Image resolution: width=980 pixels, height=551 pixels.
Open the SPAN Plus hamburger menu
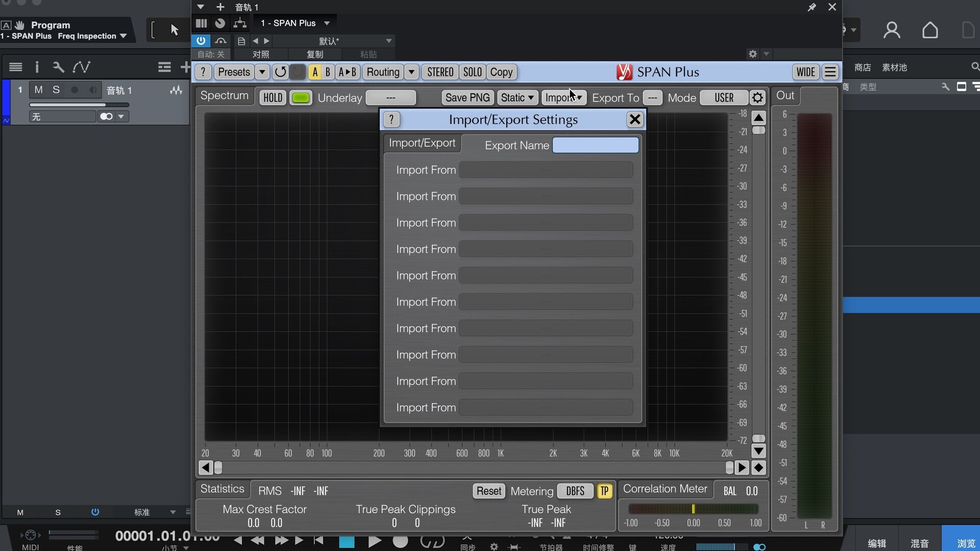(830, 72)
